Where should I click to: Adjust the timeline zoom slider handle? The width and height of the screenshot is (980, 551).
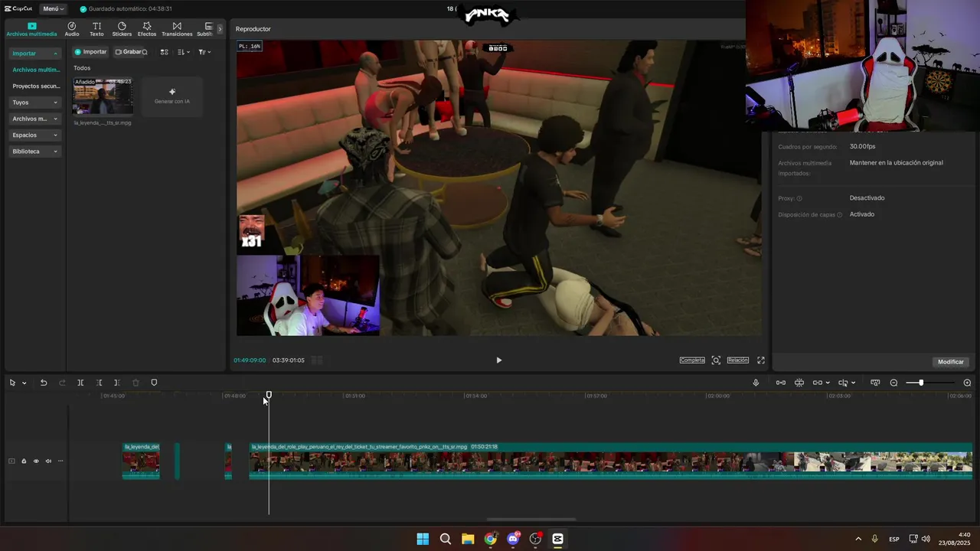click(921, 383)
